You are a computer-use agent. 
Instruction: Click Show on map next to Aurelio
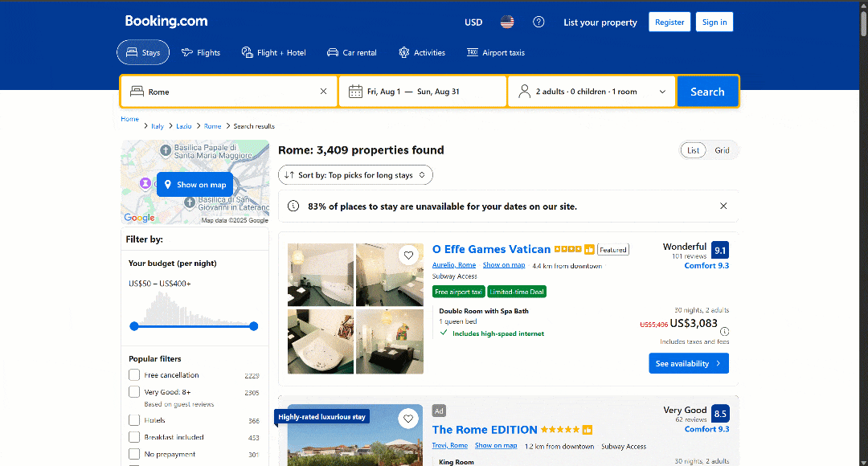(x=504, y=265)
